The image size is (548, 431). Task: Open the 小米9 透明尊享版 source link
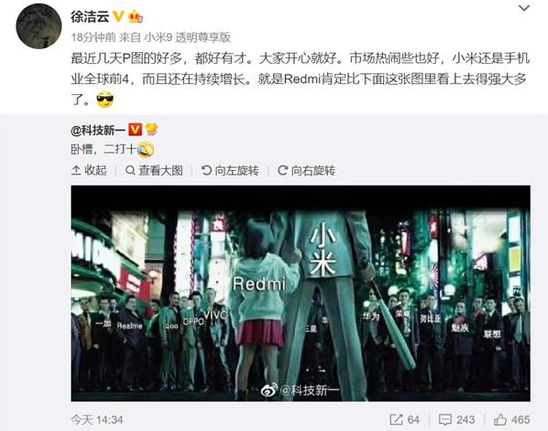point(188,37)
